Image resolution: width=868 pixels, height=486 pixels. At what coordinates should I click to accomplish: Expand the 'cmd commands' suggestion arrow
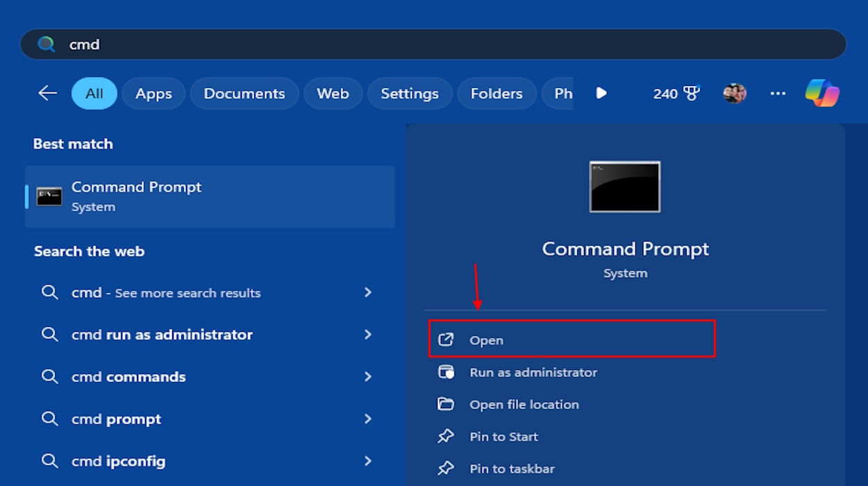click(x=368, y=377)
